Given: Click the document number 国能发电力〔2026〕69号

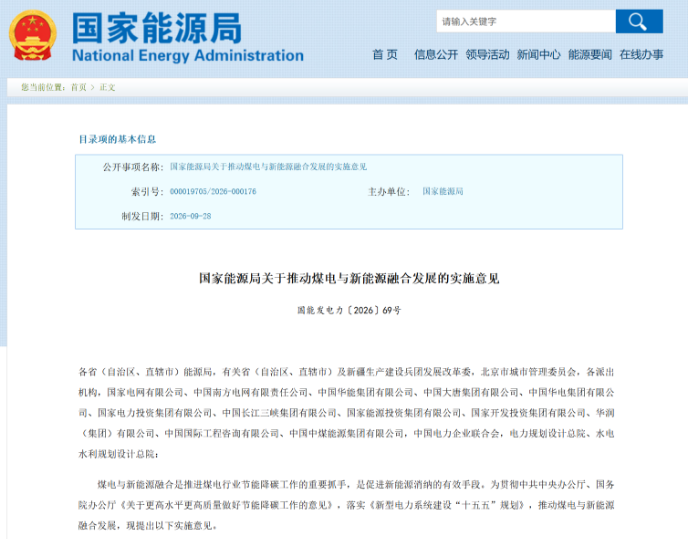Looking at the screenshot, I should tap(349, 310).
